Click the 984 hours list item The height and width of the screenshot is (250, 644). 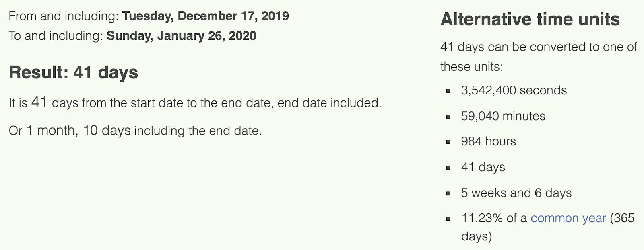coord(489,141)
